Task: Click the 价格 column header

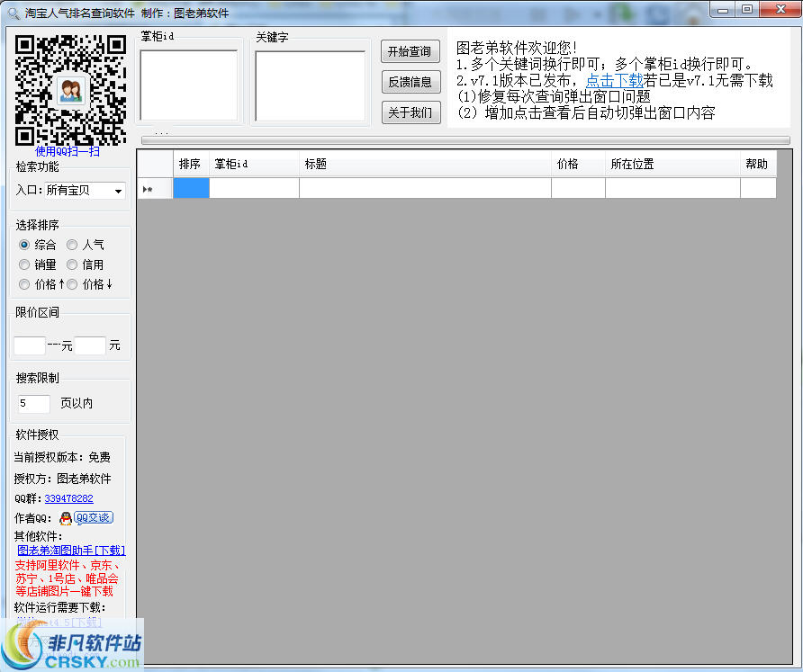Action: 578,164
